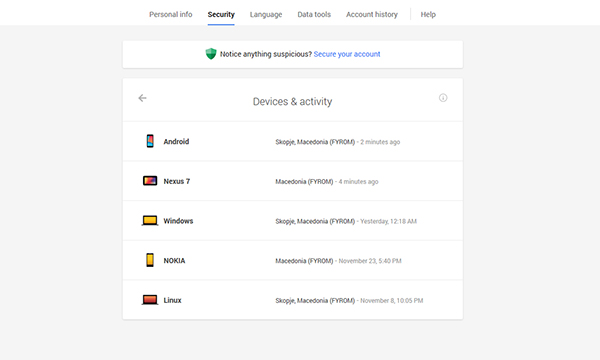This screenshot has width=600, height=360.
Task: Select the Windows laptop icon
Action: (150, 221)
